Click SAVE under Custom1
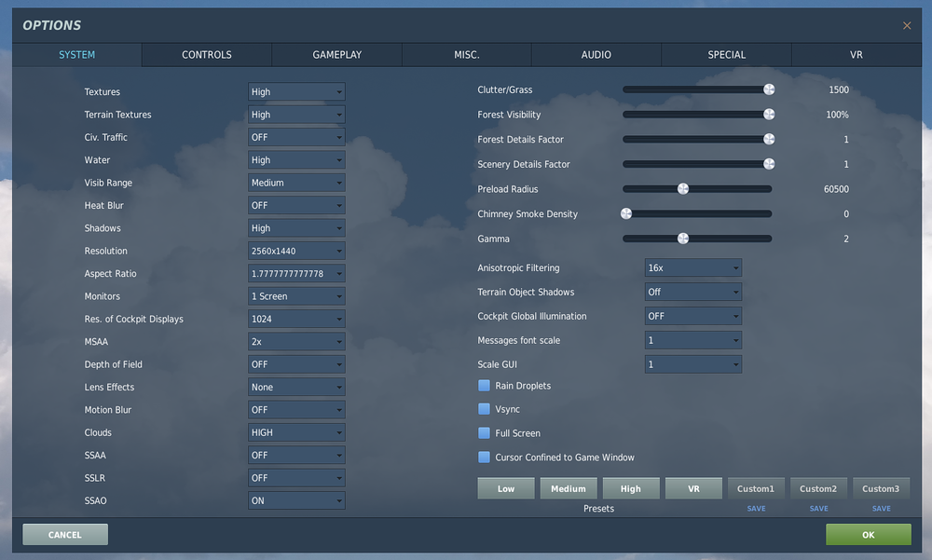This screenshot has height=560, width=932. pos(756,508)
